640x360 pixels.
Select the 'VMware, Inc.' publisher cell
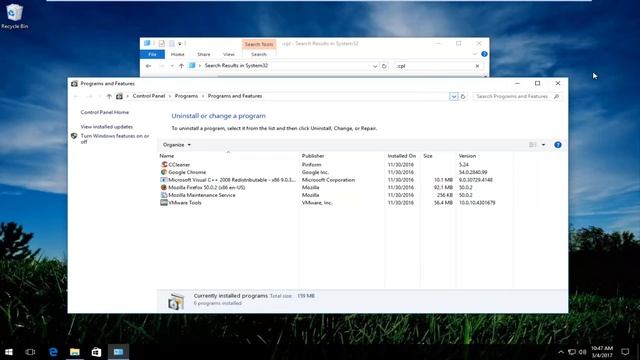[x=317, y=202]
